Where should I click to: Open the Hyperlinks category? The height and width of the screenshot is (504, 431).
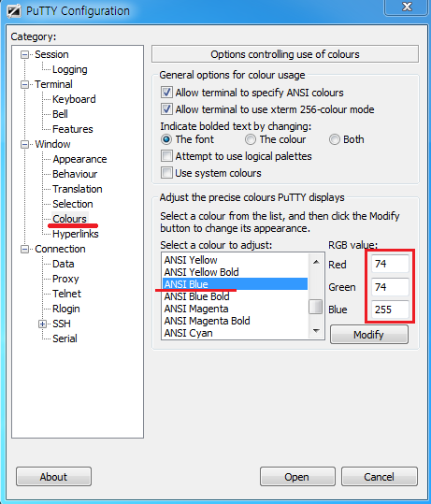(76, 234)
